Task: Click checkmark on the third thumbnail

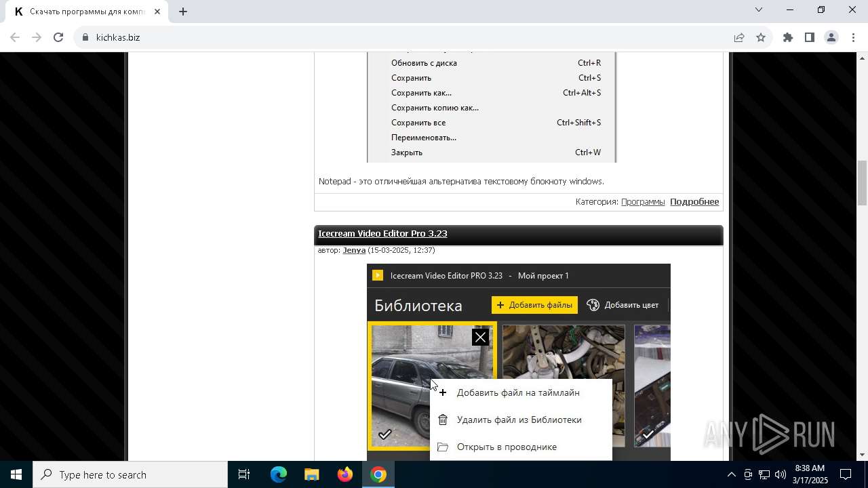Action: coord(648,434)
